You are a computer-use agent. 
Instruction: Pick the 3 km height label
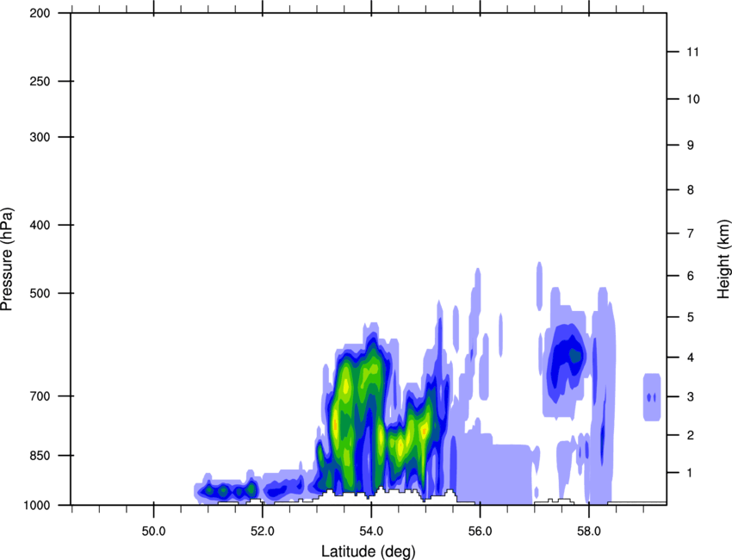coord(691,397)
